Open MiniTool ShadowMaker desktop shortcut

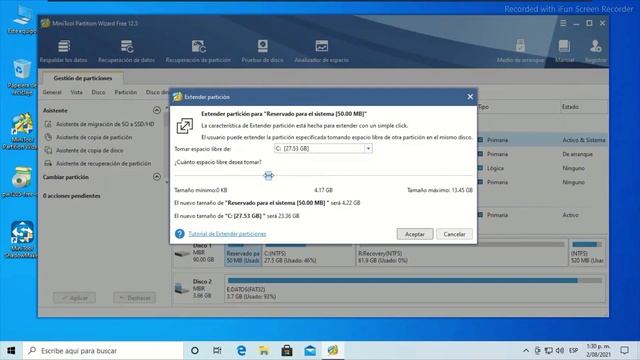(22, 240)
